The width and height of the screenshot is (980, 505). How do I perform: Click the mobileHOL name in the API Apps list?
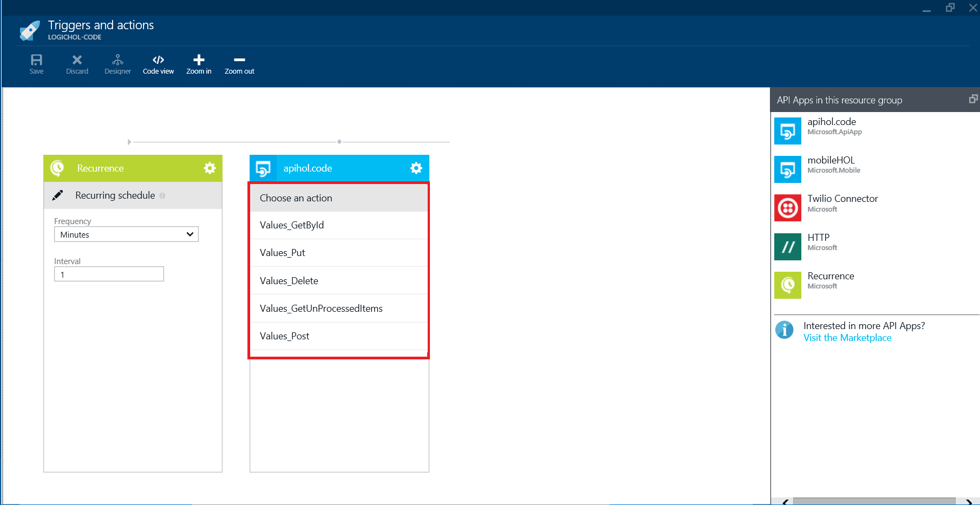pos(831,160)
